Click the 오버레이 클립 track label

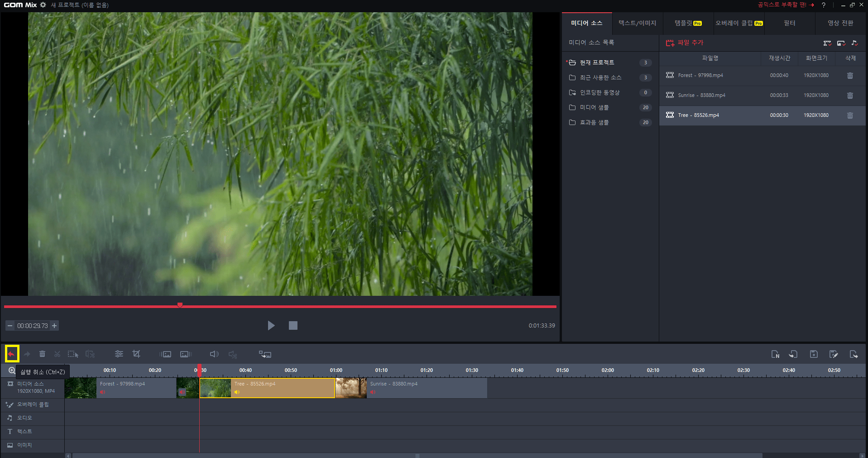click(x=33, y=405)
